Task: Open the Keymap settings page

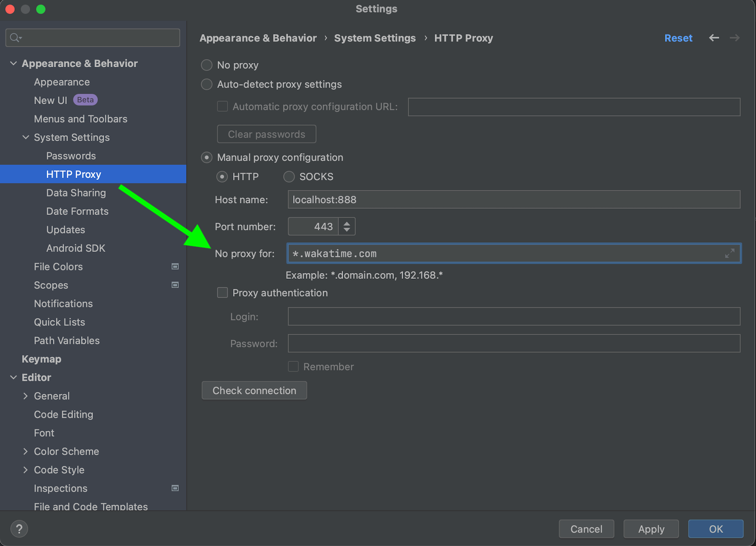Action: point(41,359)
